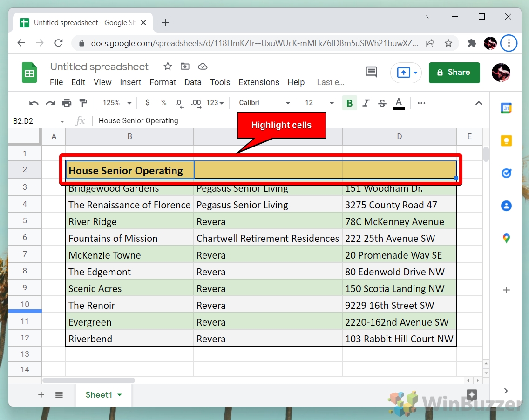Hide side panel chevron at bottom
The width and height of the screenshot is (529, 420).
click(505, 391)
